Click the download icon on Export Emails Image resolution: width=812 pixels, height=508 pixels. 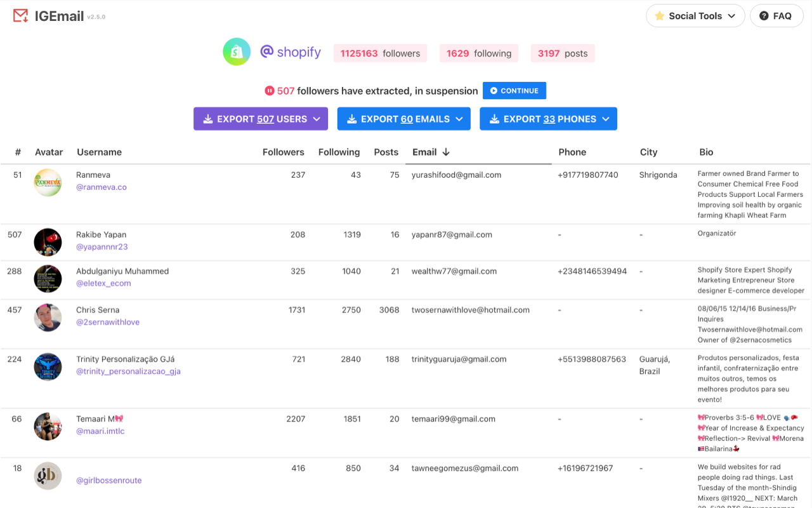coord(351,119)
